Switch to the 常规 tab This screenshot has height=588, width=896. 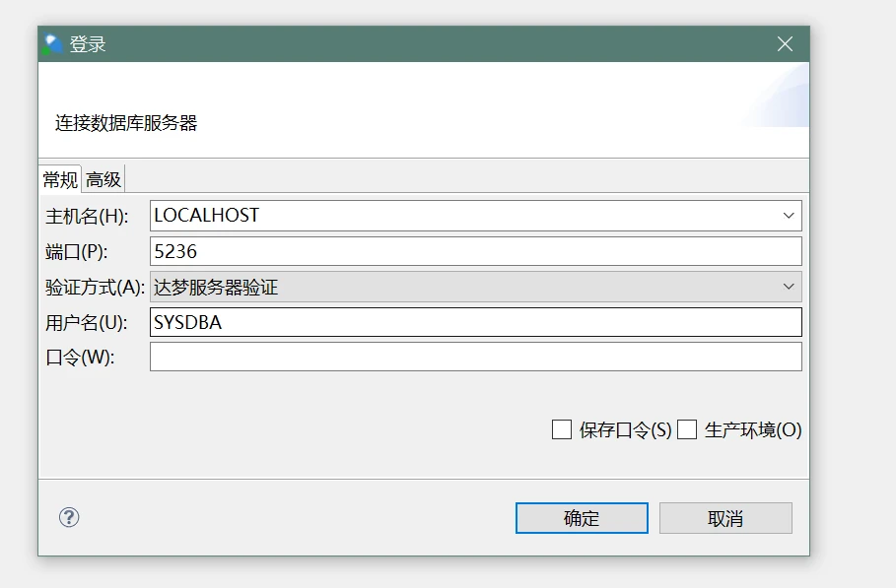[x=60, y=179]
